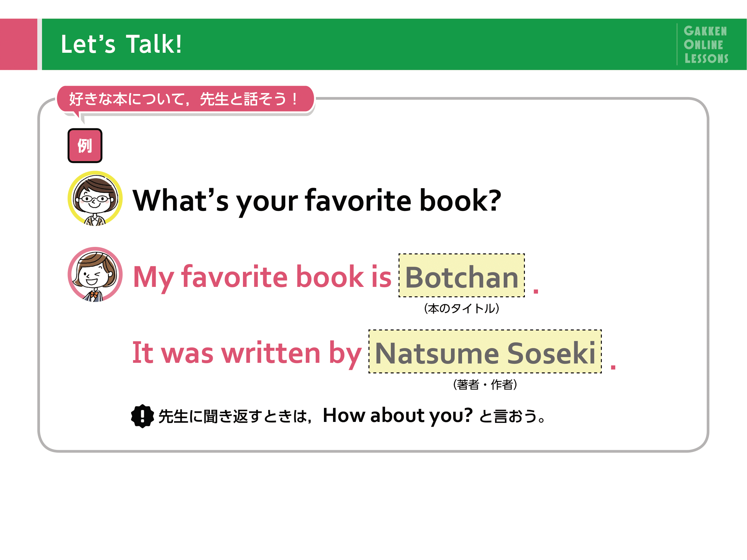Click the text "It was written by"
This screenshot has width=747, height=560.
click(247, 353)
